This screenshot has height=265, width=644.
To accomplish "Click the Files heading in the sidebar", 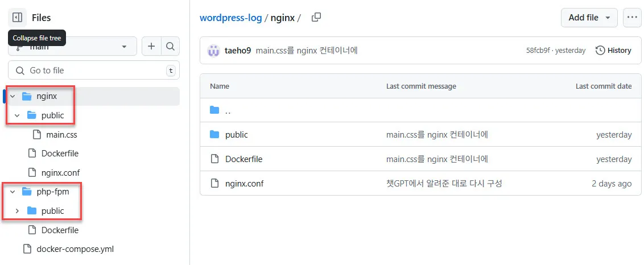I will tap(41, 18).
